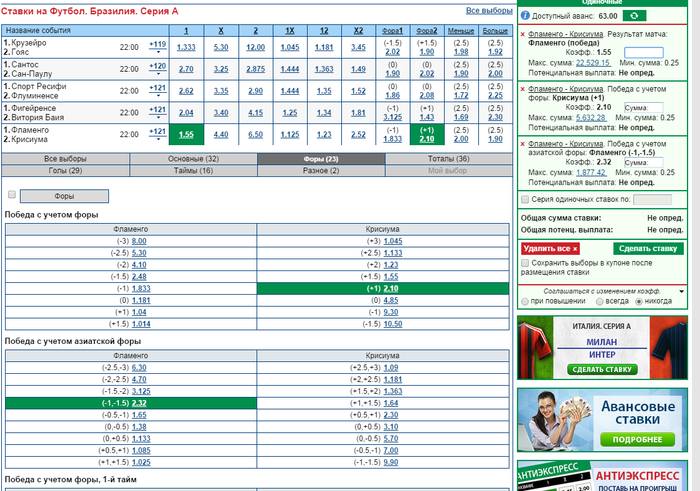Image resolution: width=700 pixels, height=491 pixels.
Task: Select odds 4.15 for Витория Баия win
Action: [x=255, y=113]
